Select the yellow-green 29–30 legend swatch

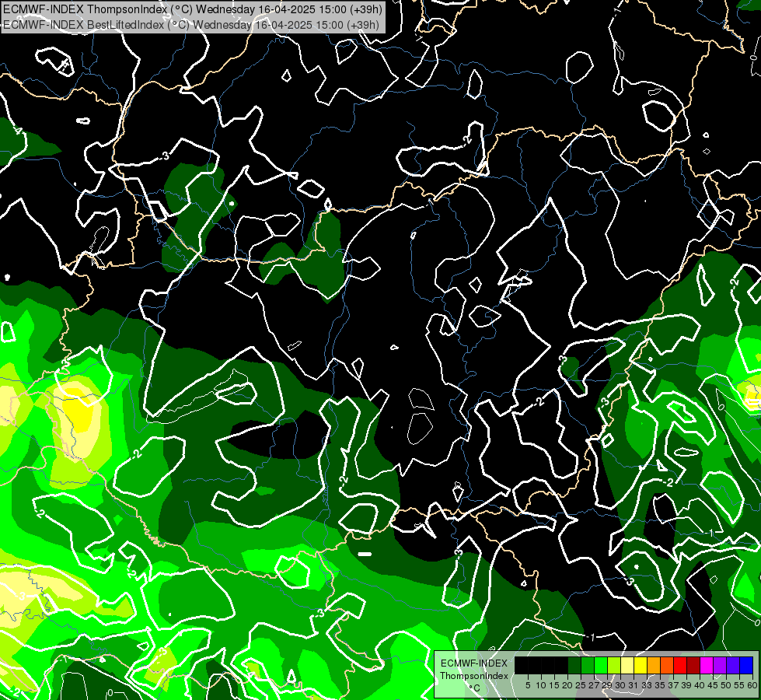click(x=614, y=666)
